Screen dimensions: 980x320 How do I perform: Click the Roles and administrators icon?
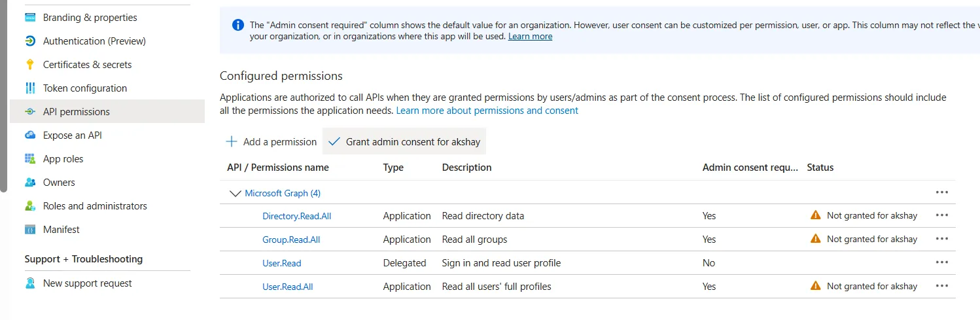coord(30,206)
